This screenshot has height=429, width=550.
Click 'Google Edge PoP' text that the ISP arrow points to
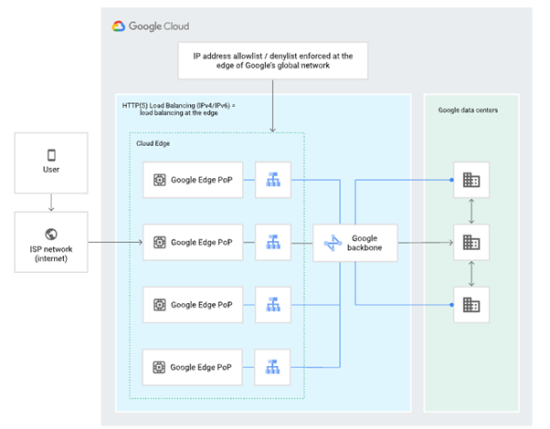(x=202, y=242)
